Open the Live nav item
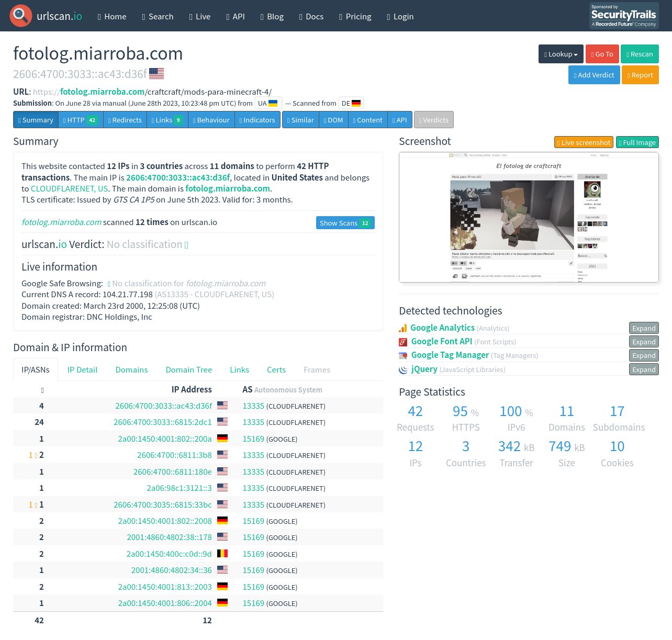This screenshot has height=640, width=672. pos(200,16)
